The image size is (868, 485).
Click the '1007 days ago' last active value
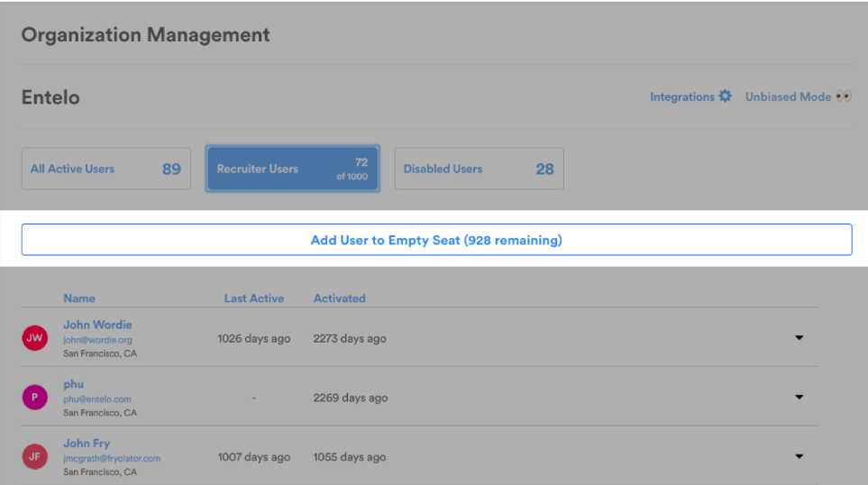[254, 457]
